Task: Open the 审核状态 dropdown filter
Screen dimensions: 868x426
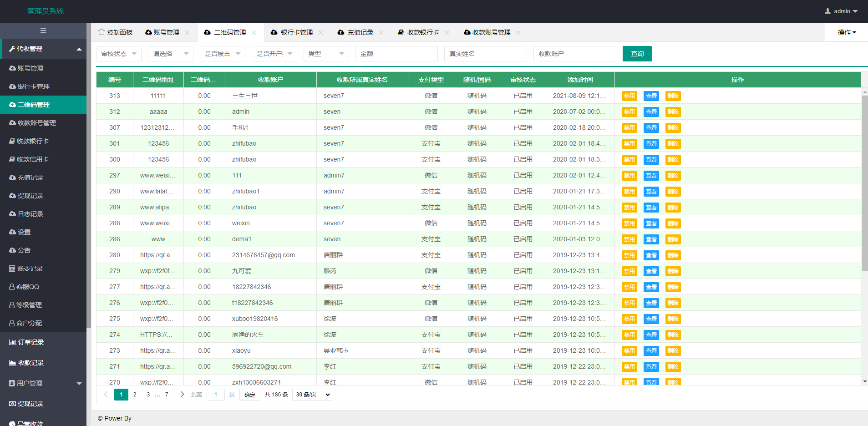Action: [x=118, y=53]
